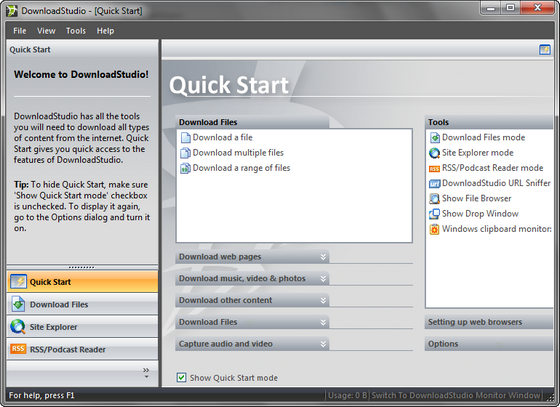
Task: Click the sidebar panel splitter grip dots
Action: pos(81,267)
